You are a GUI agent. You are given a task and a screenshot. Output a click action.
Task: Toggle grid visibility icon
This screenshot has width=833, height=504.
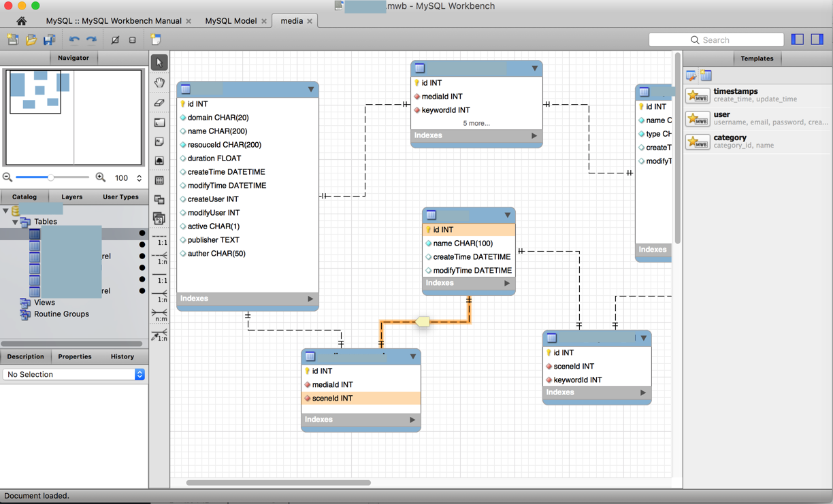(115, 39)
